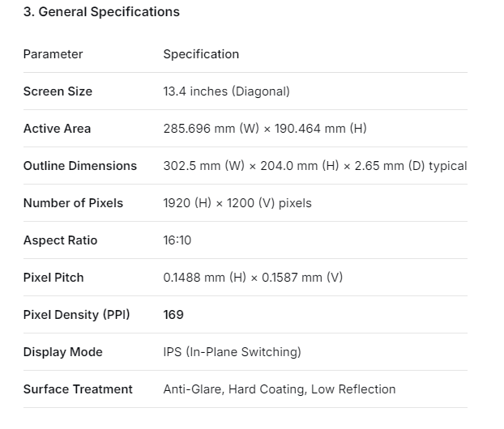Click the "16:10" aspect ratio value
The image size is (504, 429).
[177, 240]
